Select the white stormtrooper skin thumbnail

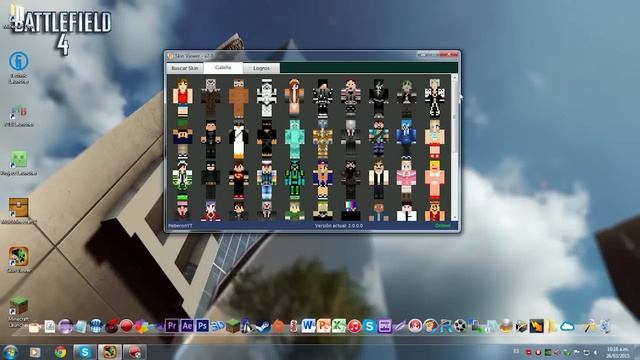tap(267, 98)
